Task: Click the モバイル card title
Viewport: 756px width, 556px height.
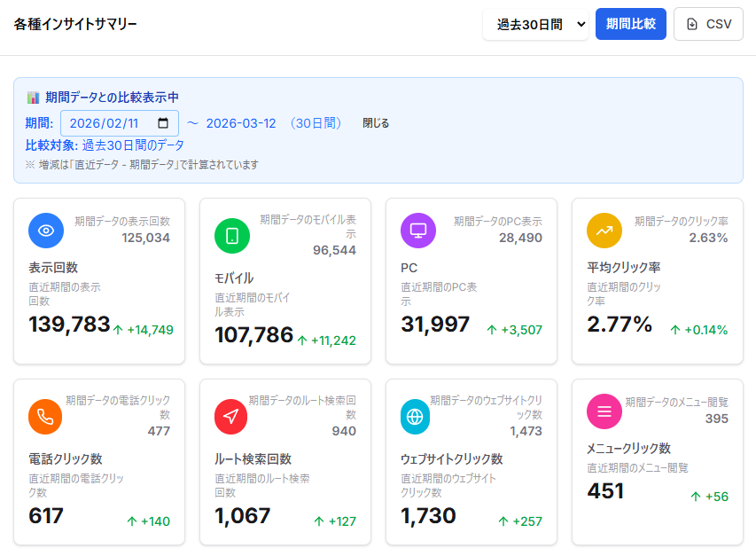Action: tap(234, 278)
